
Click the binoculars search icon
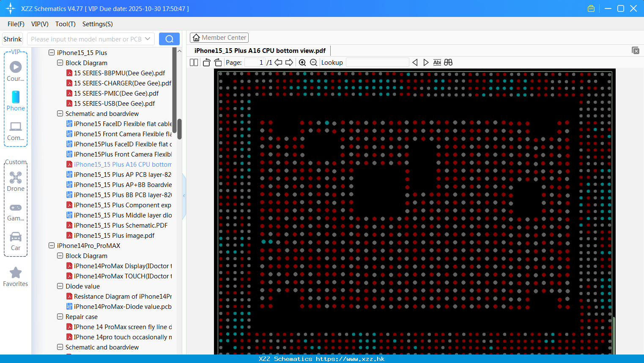click(448, 62)
